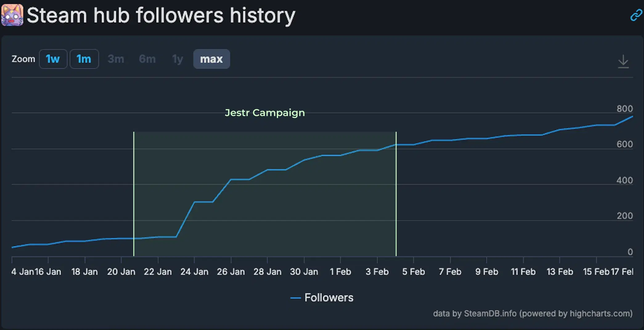This screenshot has height=330, width=644.
Task: Click the 6m zoom range
Action: point(147,59)
